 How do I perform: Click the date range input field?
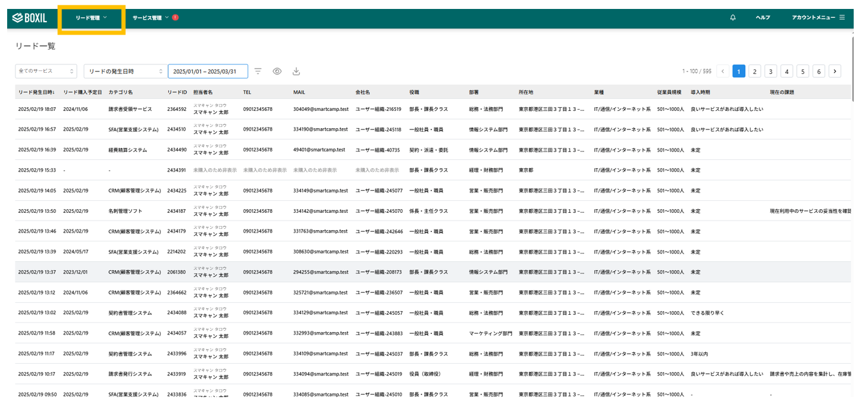point(208,72)
